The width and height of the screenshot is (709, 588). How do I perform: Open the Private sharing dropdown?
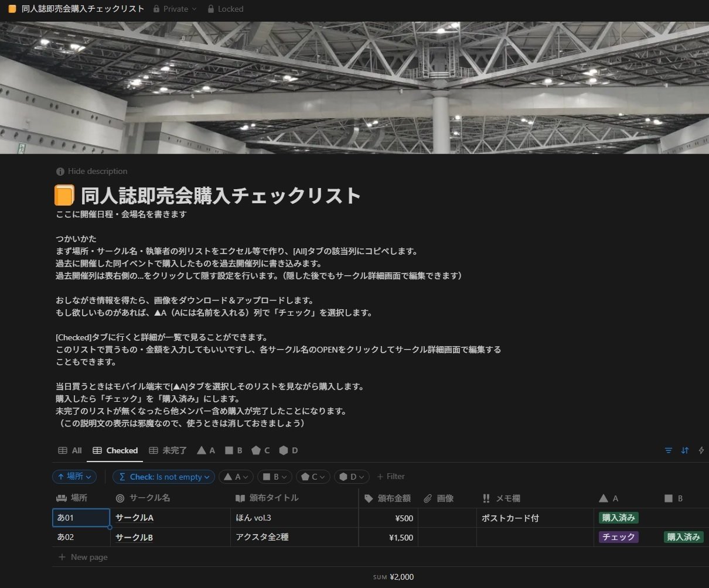(174, 9)
